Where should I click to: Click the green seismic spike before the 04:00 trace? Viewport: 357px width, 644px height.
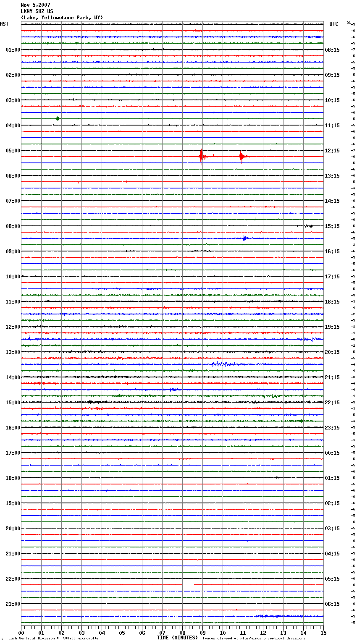[x=58, y=119]
